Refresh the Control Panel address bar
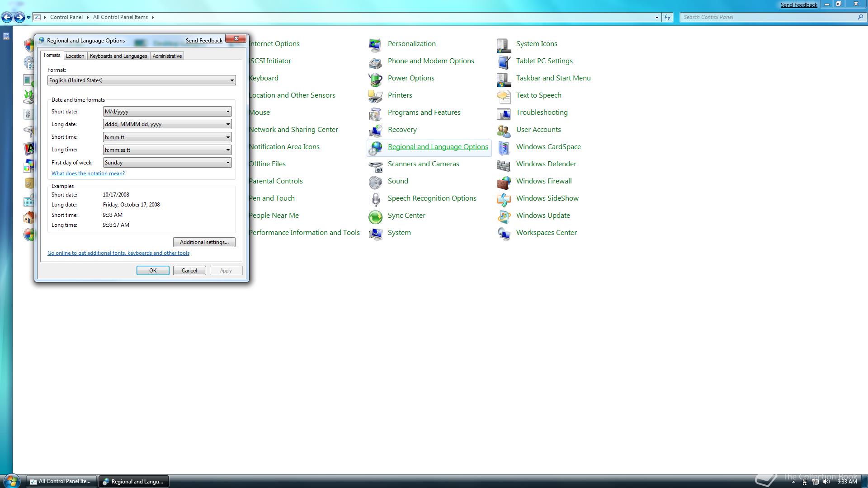The width and height of the screenshot is (868, 488). 667,17
